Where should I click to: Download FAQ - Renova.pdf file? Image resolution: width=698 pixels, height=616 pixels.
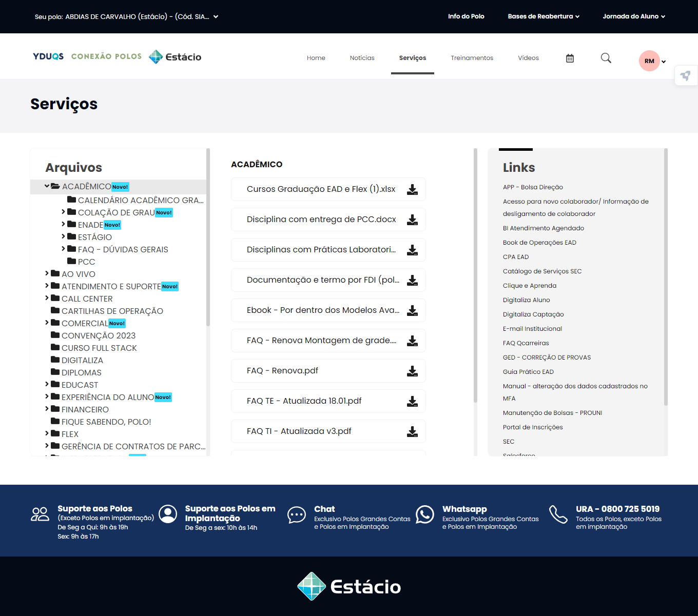[x=412, y=371]
